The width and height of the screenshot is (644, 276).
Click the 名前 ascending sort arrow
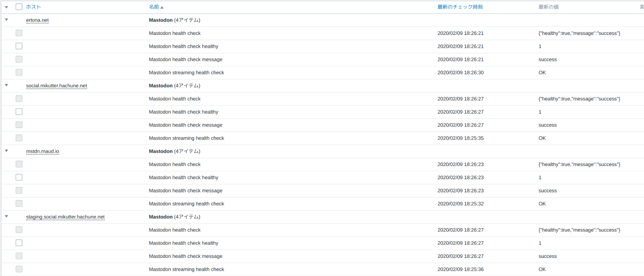pyautogui.click(x=162, y=7)
